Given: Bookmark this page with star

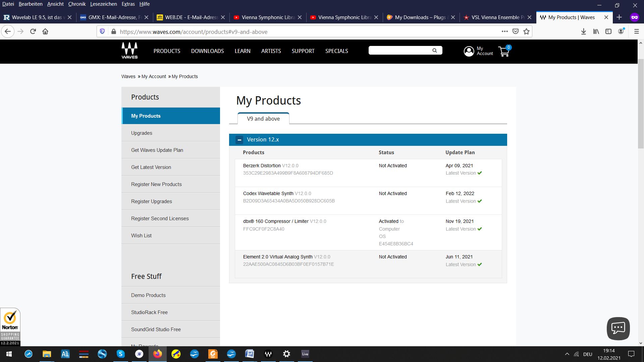Looking at the screenshot, I should click(526, 32).
